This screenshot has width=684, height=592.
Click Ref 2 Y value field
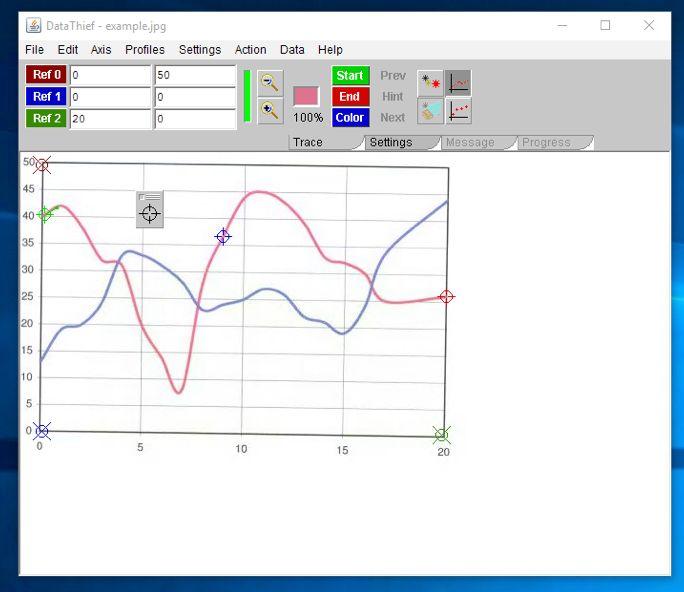[x=195, y=119]
